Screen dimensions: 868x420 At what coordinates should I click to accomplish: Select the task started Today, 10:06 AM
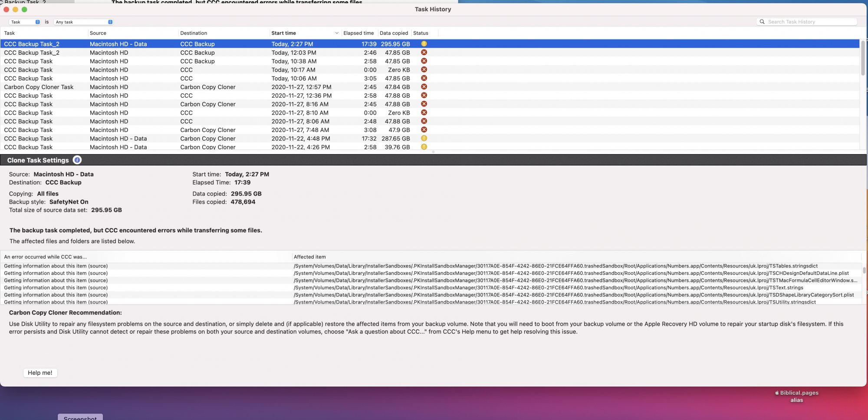tap(430, 78)
